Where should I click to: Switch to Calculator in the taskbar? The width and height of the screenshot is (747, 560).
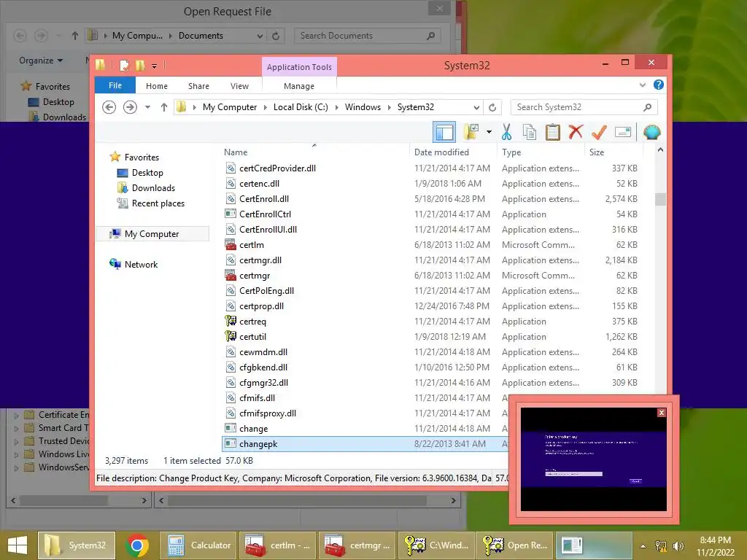point(198,545)
